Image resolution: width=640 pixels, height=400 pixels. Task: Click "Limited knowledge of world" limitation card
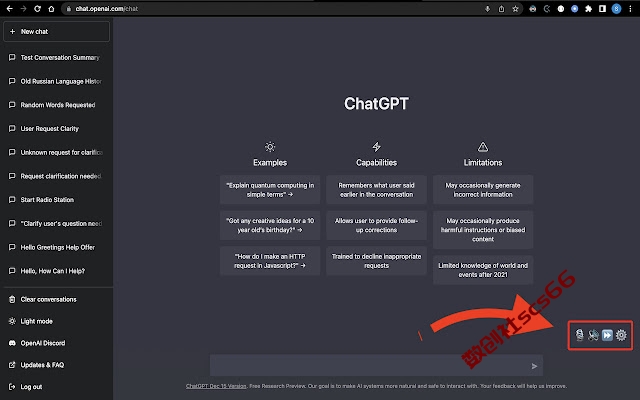(x=483, y=270)
